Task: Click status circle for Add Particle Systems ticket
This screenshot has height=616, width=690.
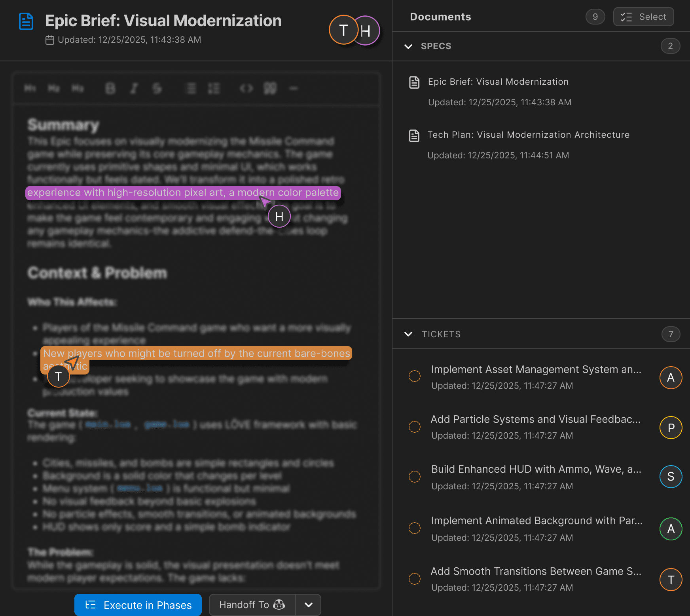Action: [415, 427]
